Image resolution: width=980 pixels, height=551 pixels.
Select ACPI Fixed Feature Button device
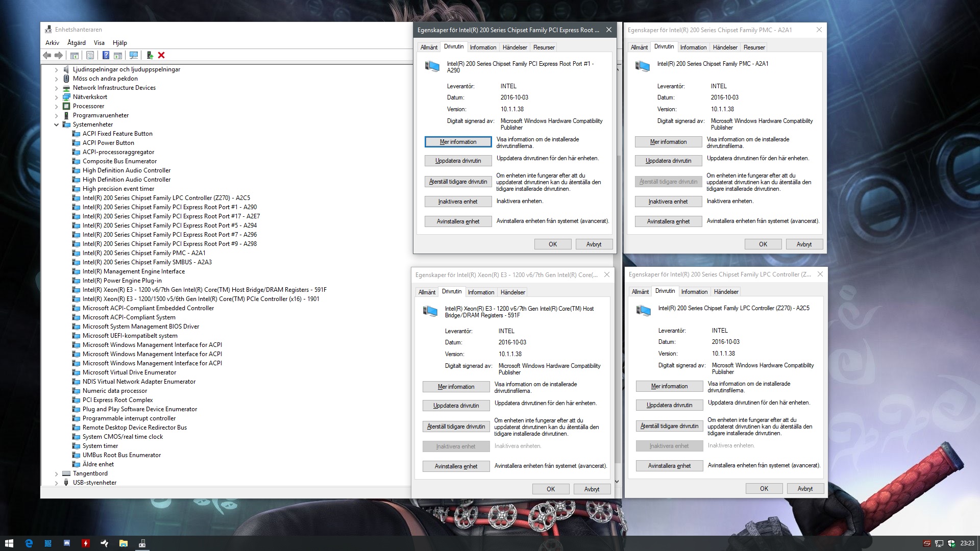click(117, 134)
